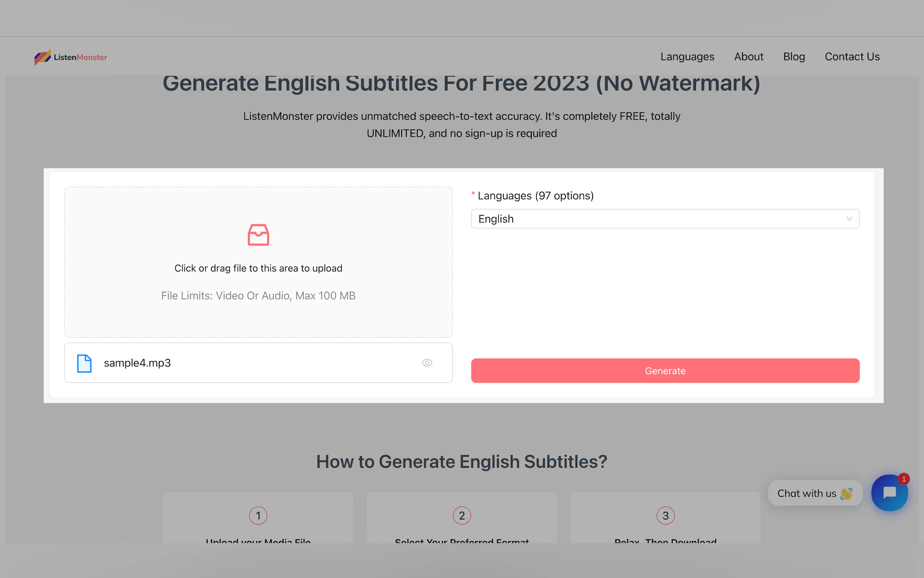Click the Chat with us label
This screenshot has height=578, width=924.
coord(806,494)
